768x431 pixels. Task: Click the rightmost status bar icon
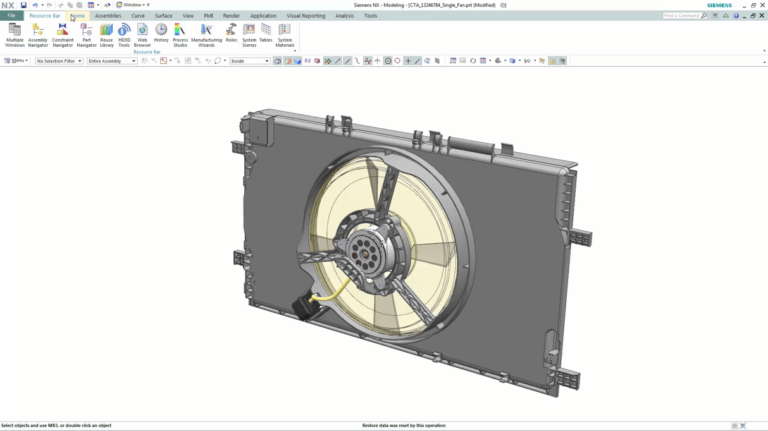point(743,426)
